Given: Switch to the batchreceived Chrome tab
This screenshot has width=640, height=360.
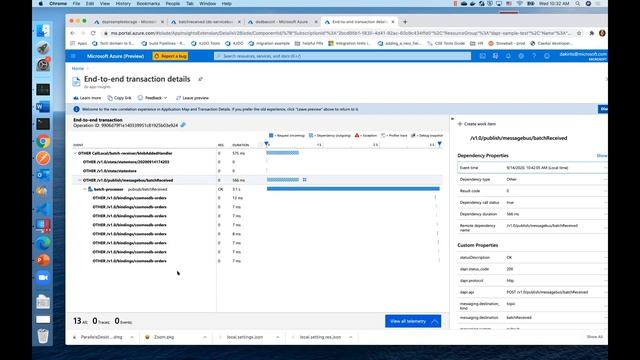Looking at the screenshot, I should [x=206, y=22].
